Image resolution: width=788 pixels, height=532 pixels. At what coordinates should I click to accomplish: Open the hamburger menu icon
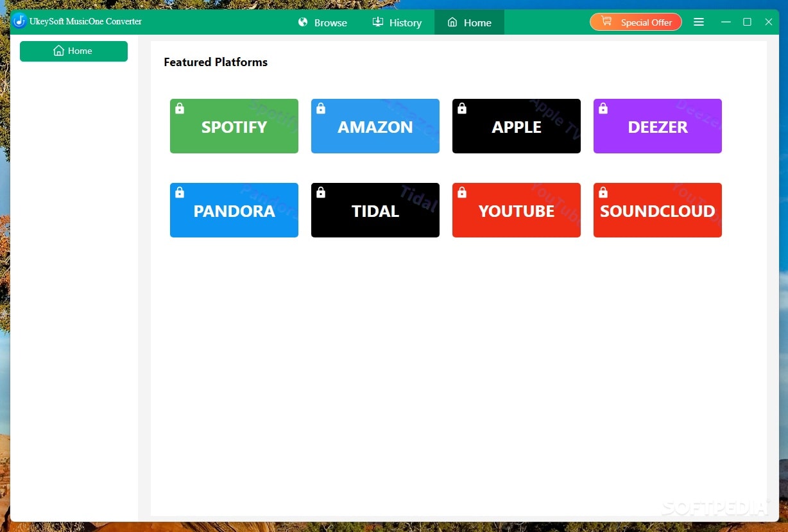tap(699, 22)
